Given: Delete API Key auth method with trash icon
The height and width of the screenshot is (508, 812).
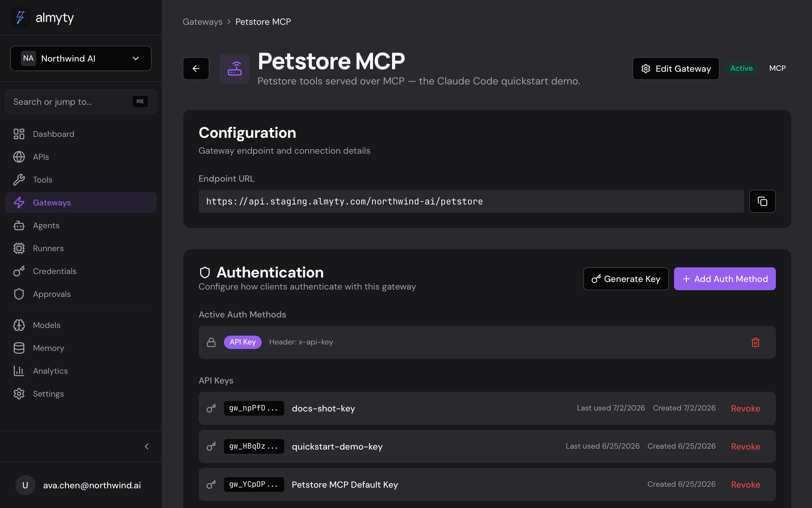Looking at the screenshot, I should [755, 342].
